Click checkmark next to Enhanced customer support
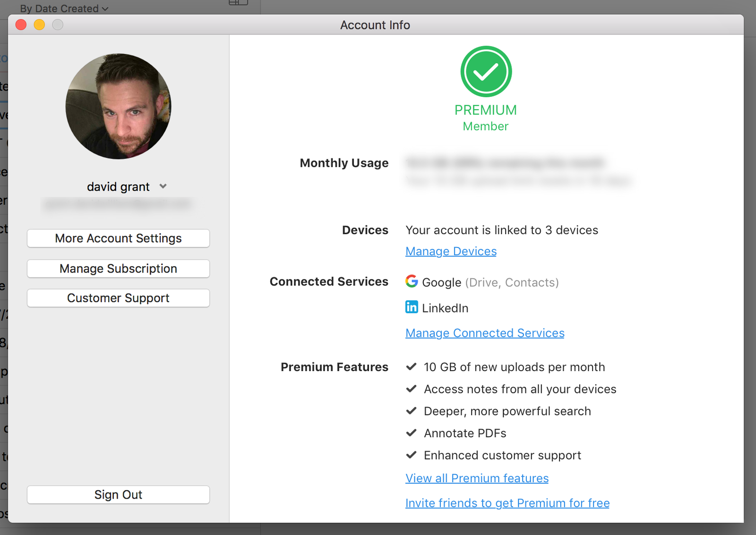The height and width of the screenshot is (535, 756). [412, 455]
